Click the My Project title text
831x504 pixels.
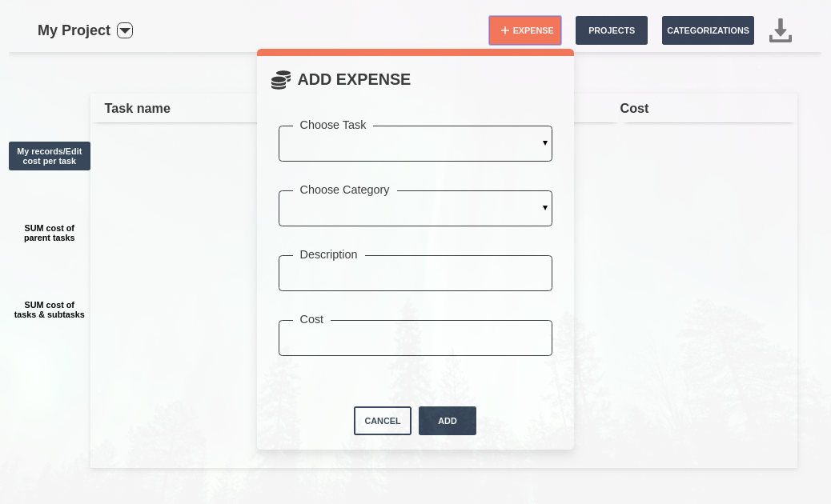point(74,30)
